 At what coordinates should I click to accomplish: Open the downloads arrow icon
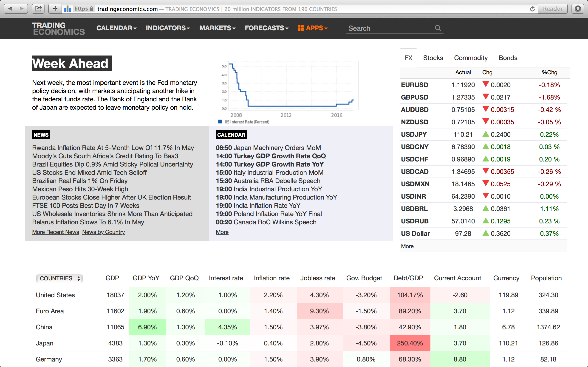pos(578,9)
